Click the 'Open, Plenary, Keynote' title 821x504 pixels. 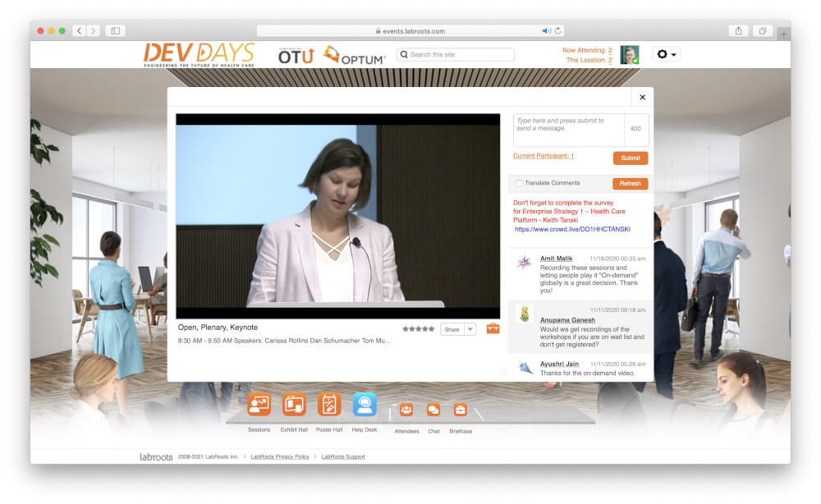pyautogui.click(x=218, y=328)
